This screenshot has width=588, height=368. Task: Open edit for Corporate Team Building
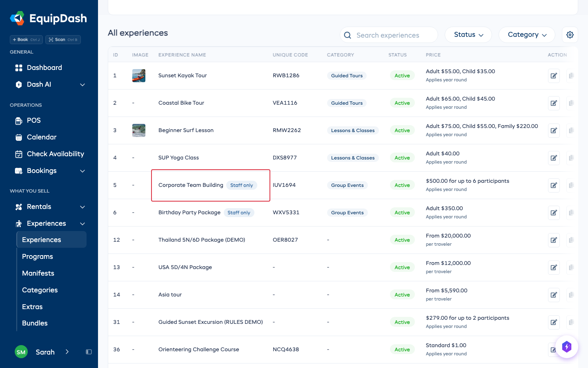554,185
